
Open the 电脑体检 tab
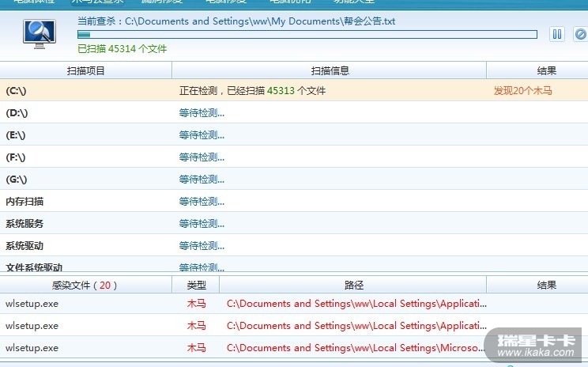[x=34, y=2]
